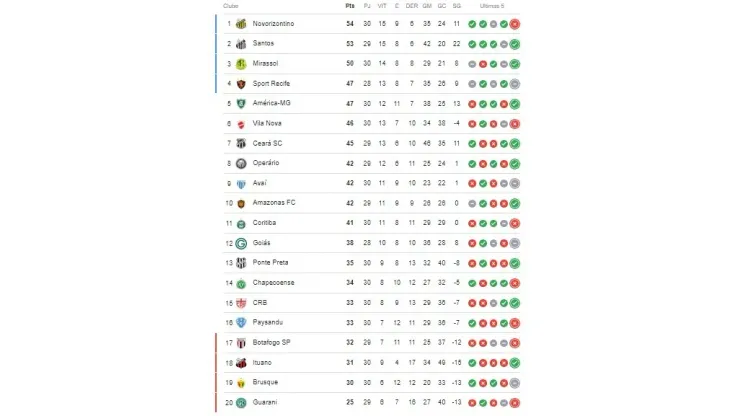
Task: Click the Brusque club crest
Action: 241,382
